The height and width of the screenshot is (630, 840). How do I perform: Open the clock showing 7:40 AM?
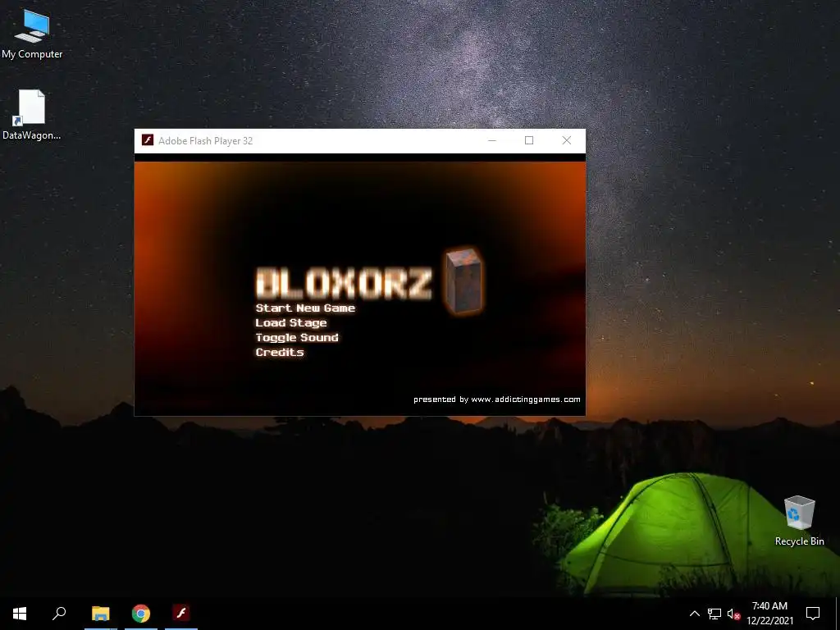click(769, 614)
